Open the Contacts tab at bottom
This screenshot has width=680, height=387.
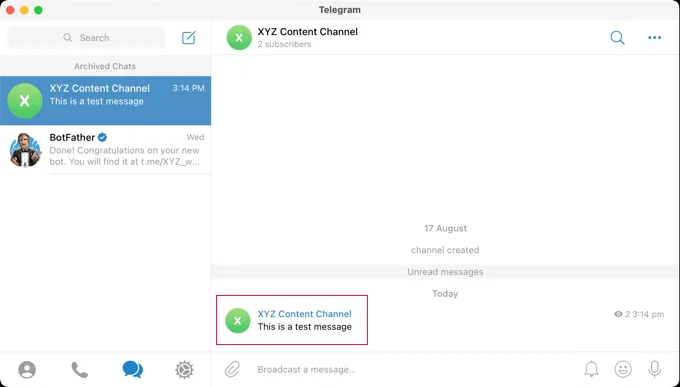click(x=27, y=370)
